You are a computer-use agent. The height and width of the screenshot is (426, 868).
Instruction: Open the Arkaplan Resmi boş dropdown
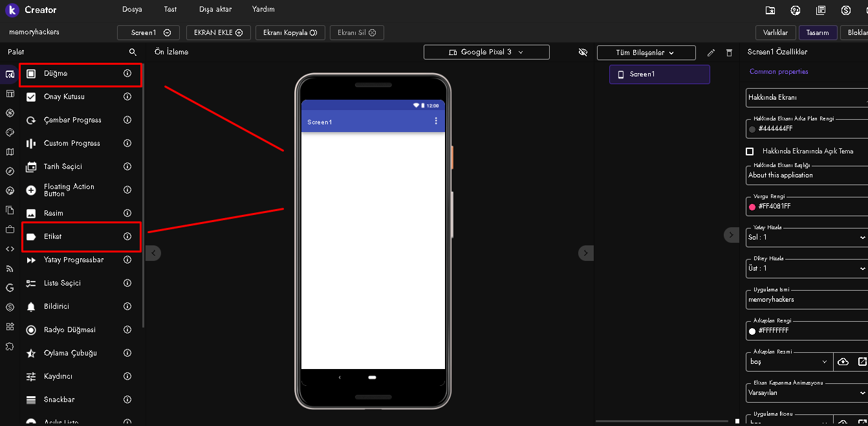(x=789, y=362)
